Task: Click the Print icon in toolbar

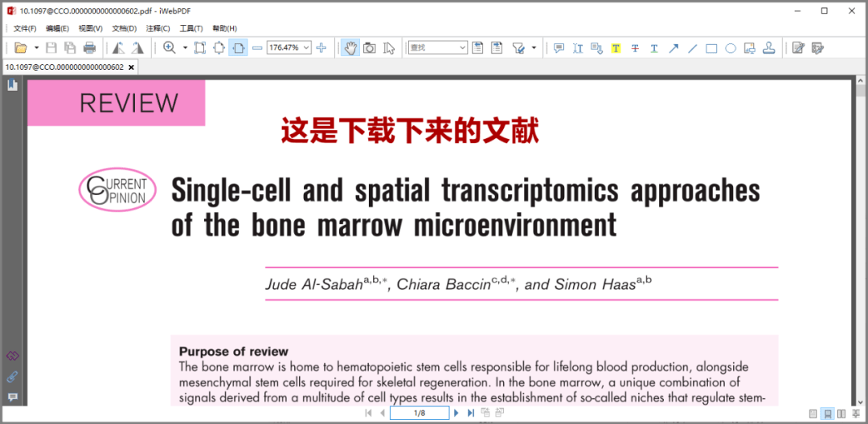Action: 89,48
